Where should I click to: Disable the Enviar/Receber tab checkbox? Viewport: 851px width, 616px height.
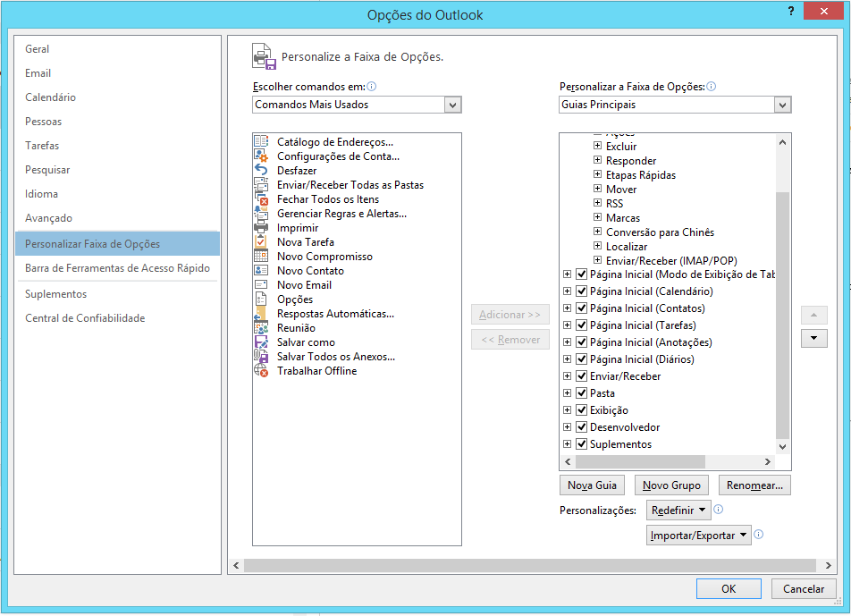click(x=581, y=376)
